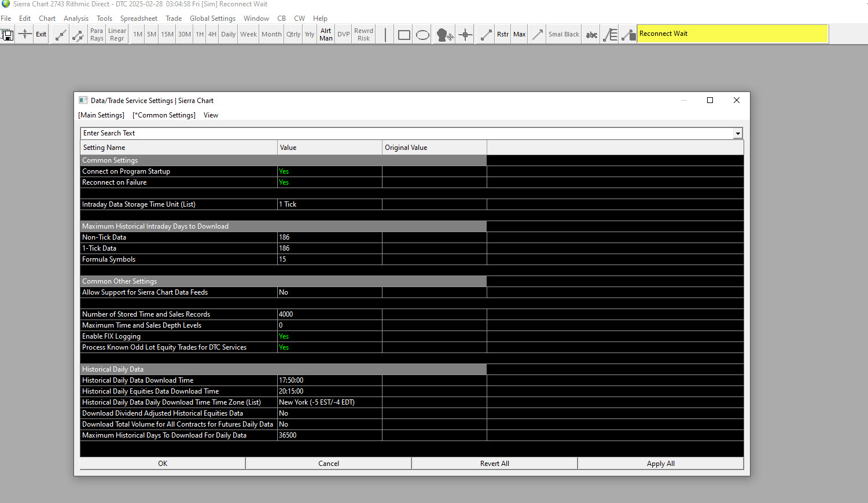Activate the Para Rays tool

click(97, 35)
